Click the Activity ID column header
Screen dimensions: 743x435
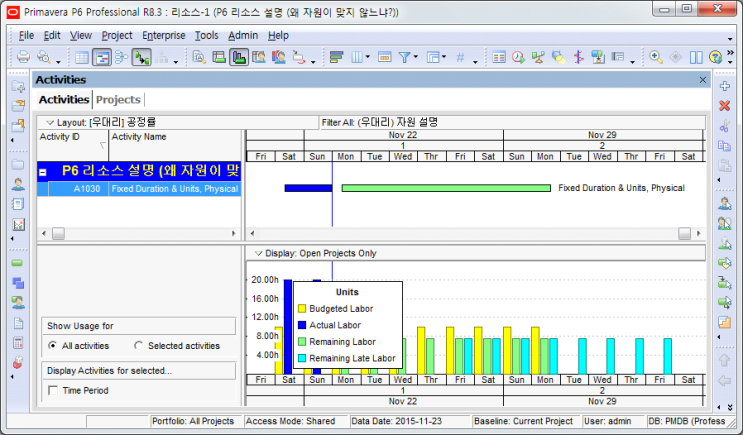pos(73,145)
